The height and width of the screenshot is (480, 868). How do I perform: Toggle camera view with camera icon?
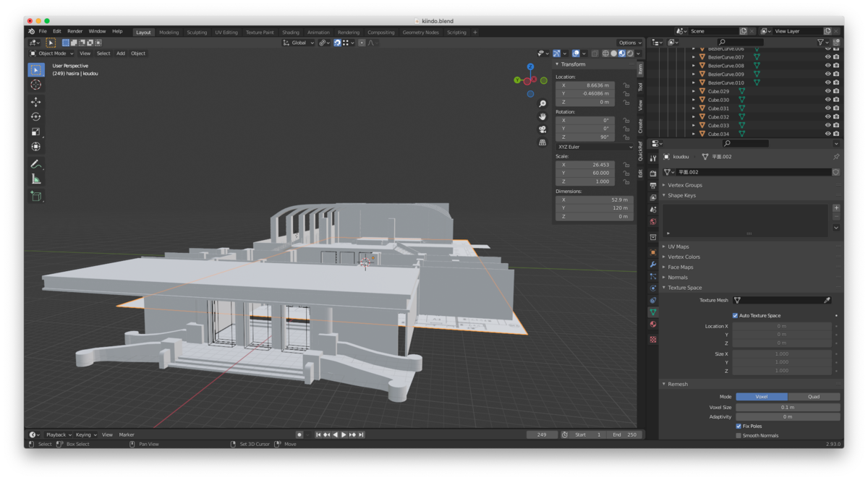[x=542, y=129]
